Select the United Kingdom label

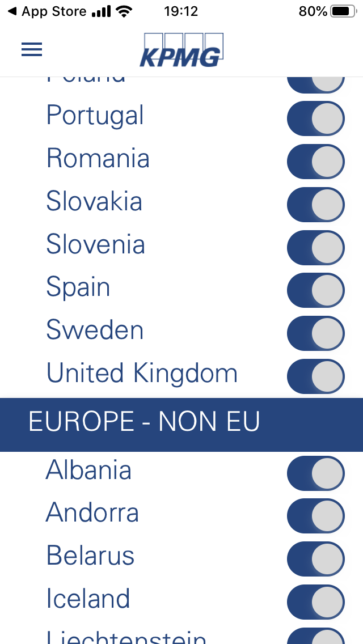pos(142,374)
